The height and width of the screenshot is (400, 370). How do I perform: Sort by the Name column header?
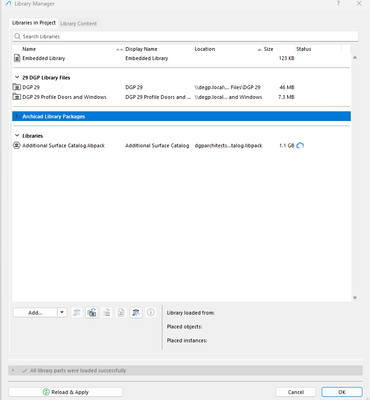click(29, 49)
